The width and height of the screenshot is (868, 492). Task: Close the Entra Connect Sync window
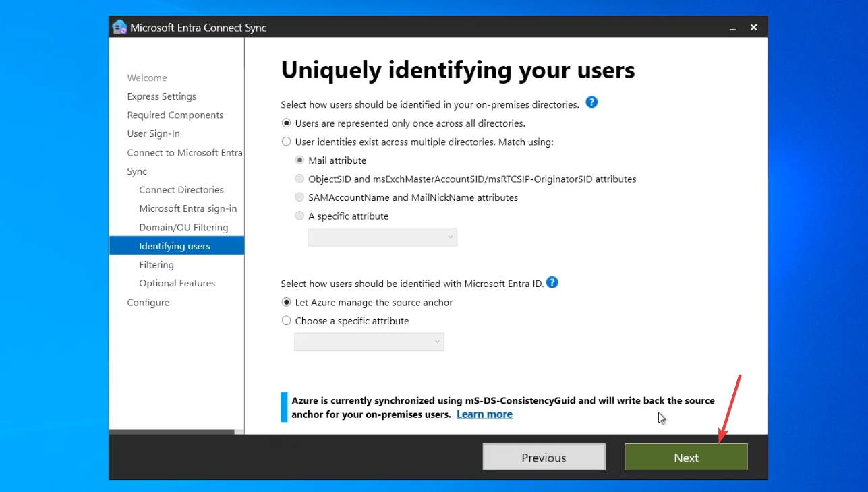tap(754, 28)
